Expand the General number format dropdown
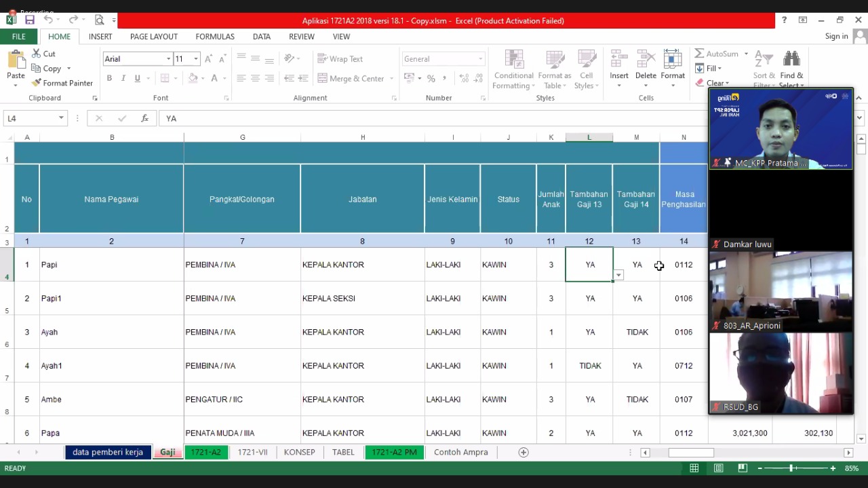 pos(481,59)
